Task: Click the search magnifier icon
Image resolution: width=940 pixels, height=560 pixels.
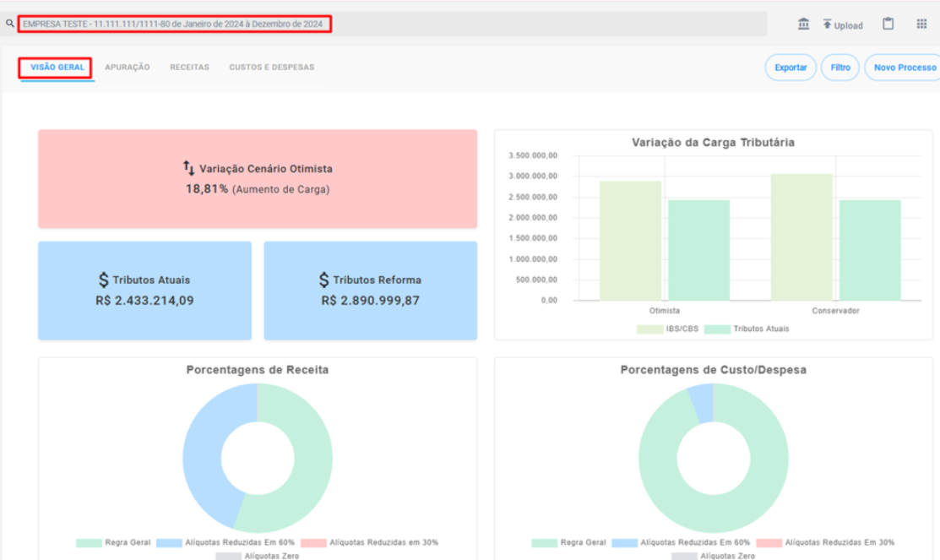Action: [10, 24]
